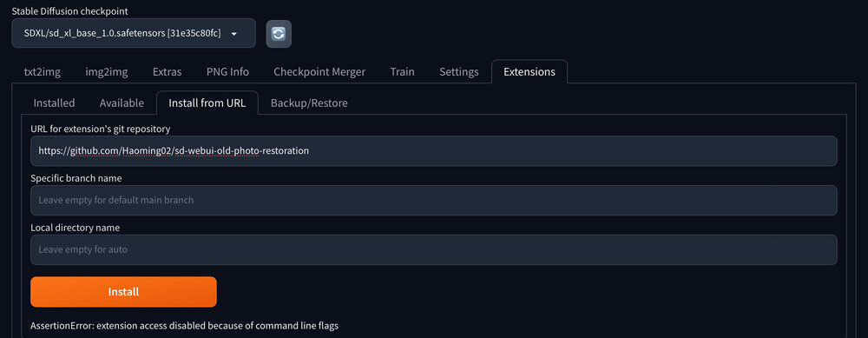Go to the Extras tab
868x338 pixels.
pyautogui.click(x=167, y=72)
